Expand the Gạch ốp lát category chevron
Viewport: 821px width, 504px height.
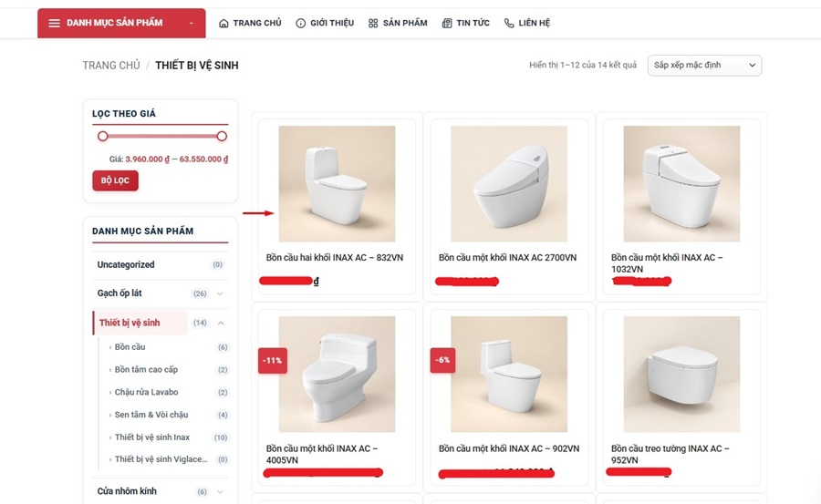coord(221,293)
